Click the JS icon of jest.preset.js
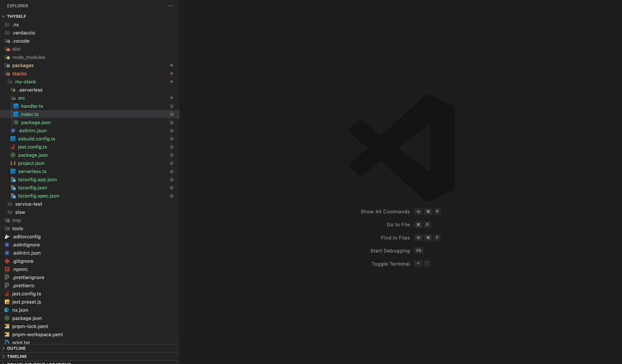This screenshot has width=622, height=364. click(x=7, y=302)
